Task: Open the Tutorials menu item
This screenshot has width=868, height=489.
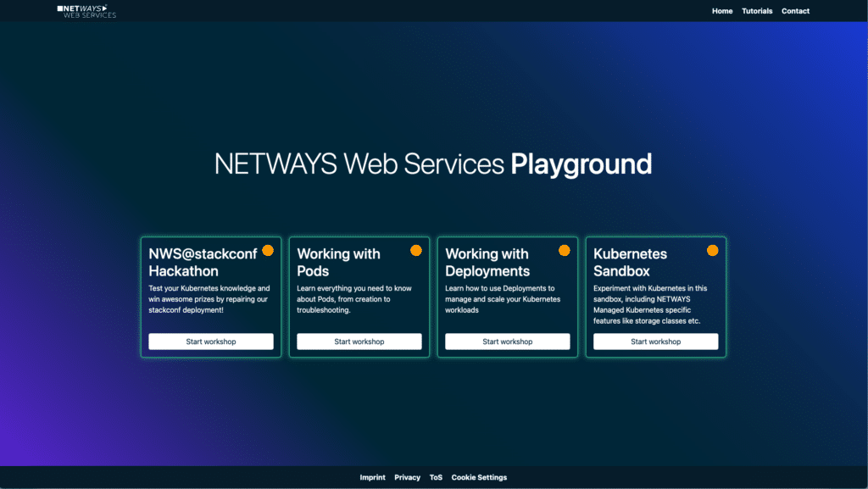Action: tap(757, 11)
